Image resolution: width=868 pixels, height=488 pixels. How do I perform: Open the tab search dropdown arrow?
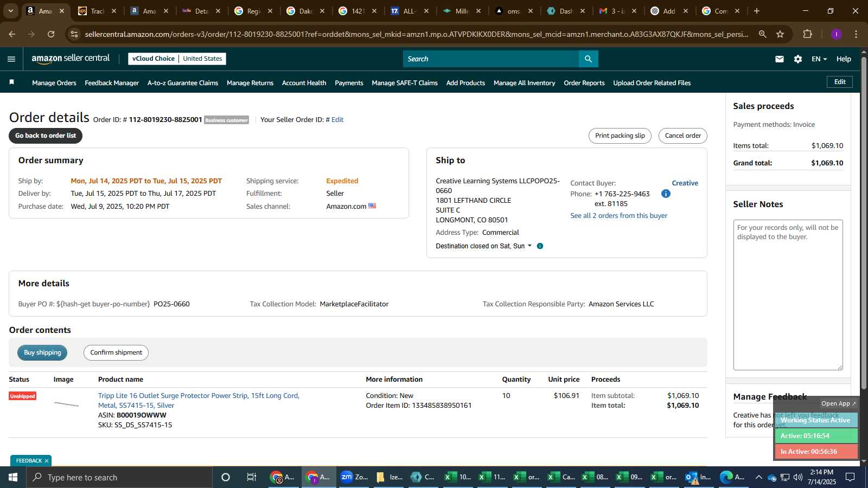(10, 11)
